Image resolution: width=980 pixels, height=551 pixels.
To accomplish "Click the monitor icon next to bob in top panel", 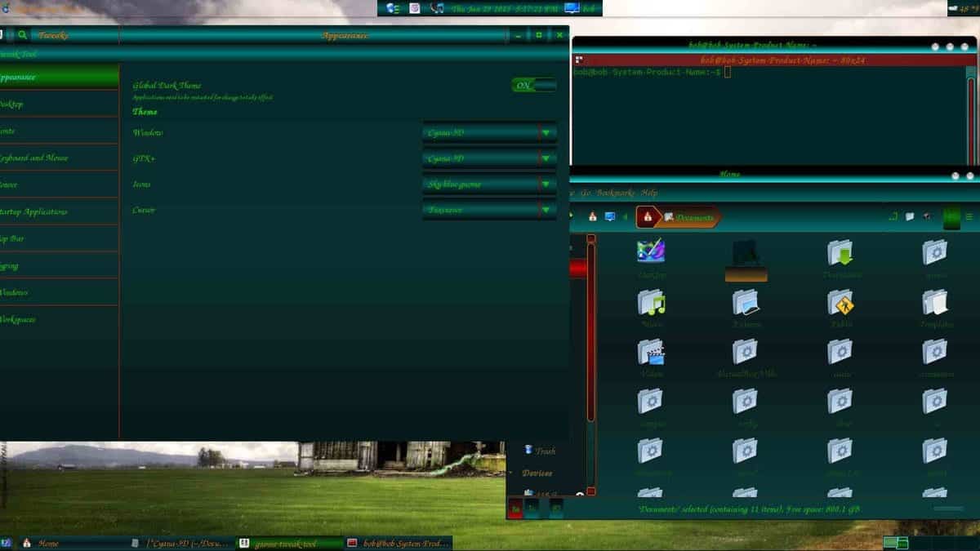I will tap(571, 8).
